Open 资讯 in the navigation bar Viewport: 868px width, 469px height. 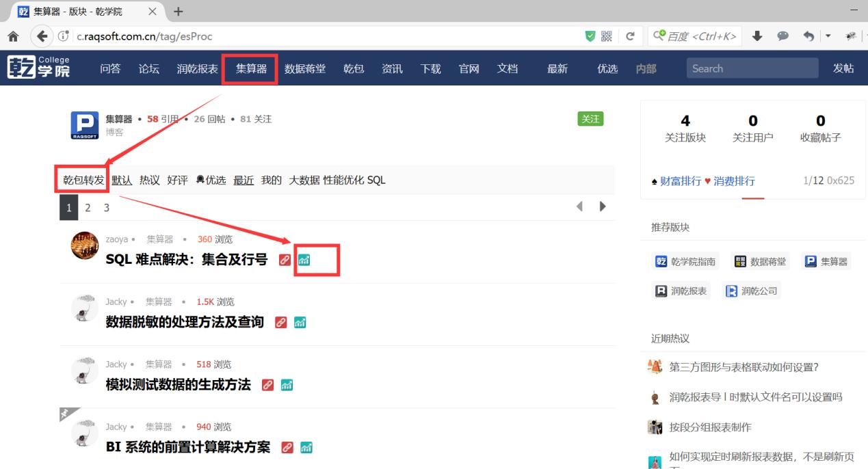tap(392, 68)
